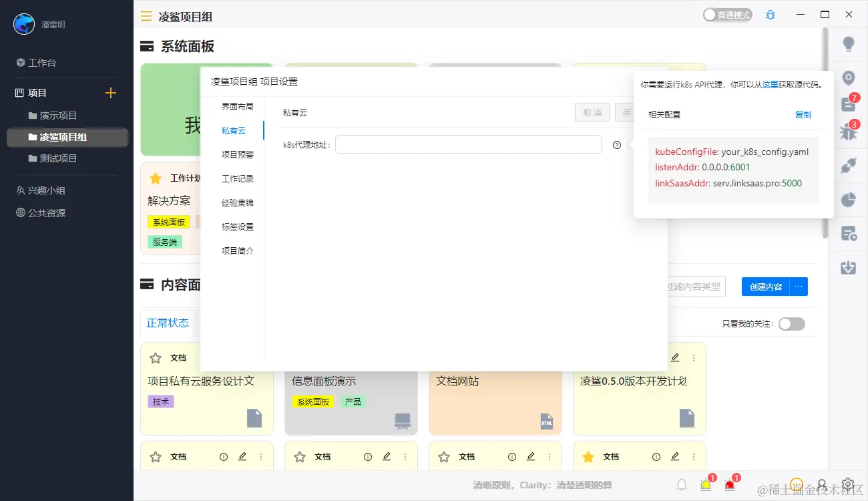The image size is (868, 501).
Task: Add a new project with the plus icon
Action: tap(111, 93)
